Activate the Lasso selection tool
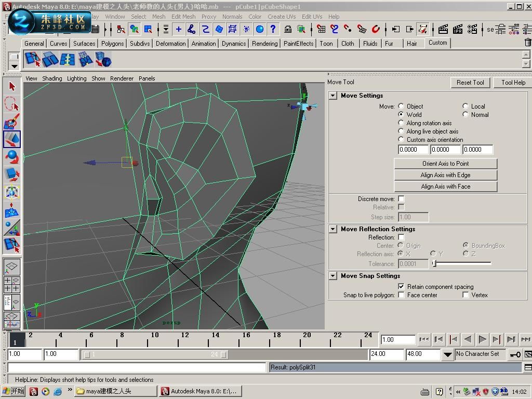The width and height of the screenshot is (532, 399). tap(12, 103)
